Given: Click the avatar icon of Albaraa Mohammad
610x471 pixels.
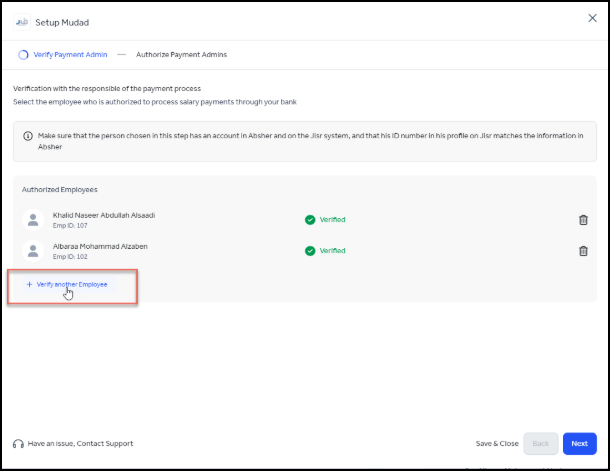Looking at the screenshot, I should (x=35, y=251).
